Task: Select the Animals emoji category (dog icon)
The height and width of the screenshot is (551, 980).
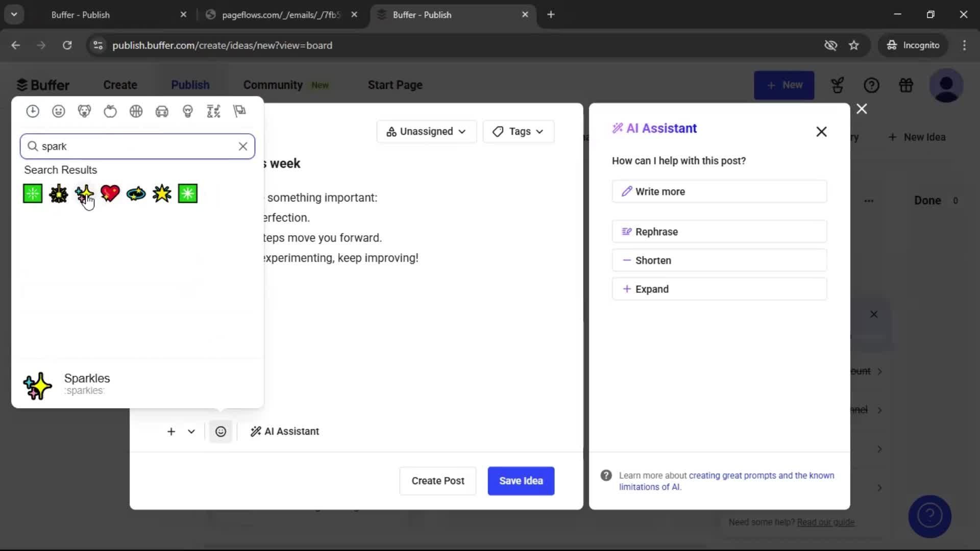Action: click(x=84, y=111)
